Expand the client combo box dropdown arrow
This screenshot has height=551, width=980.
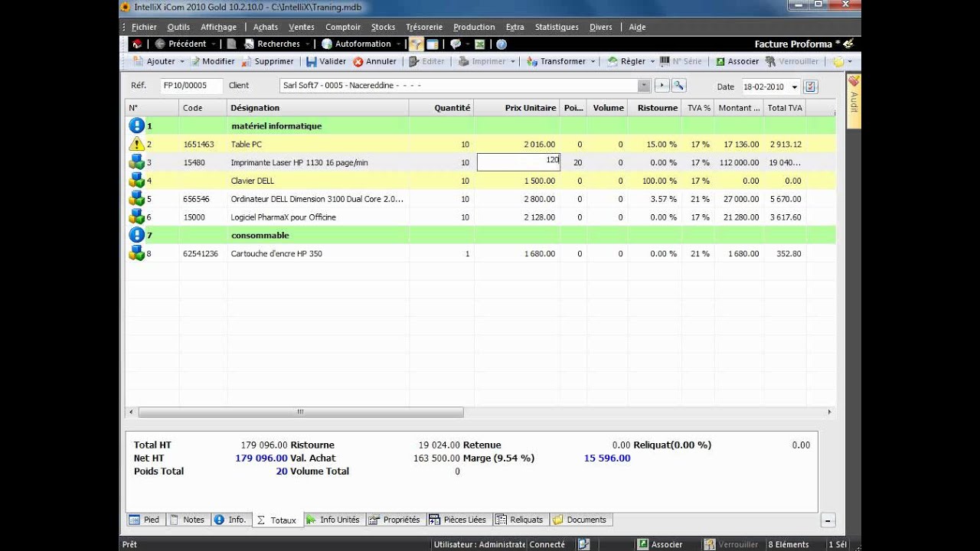point(644,86)
